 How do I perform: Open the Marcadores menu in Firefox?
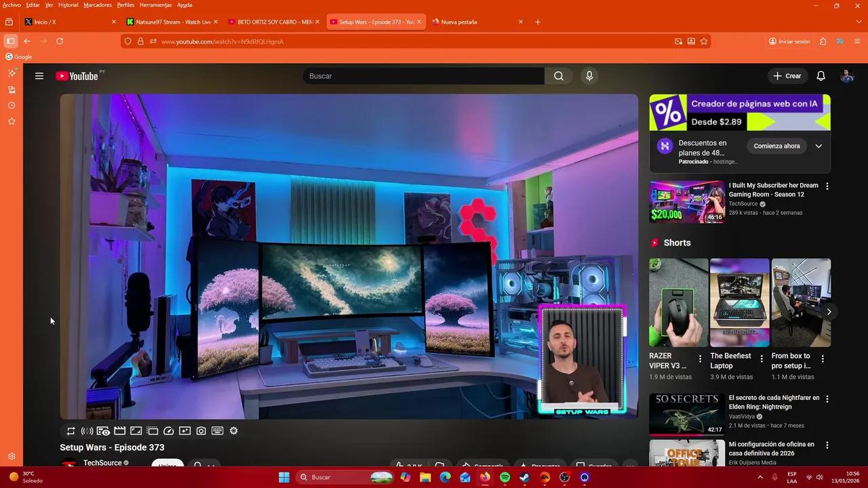[x=97, y=5]
